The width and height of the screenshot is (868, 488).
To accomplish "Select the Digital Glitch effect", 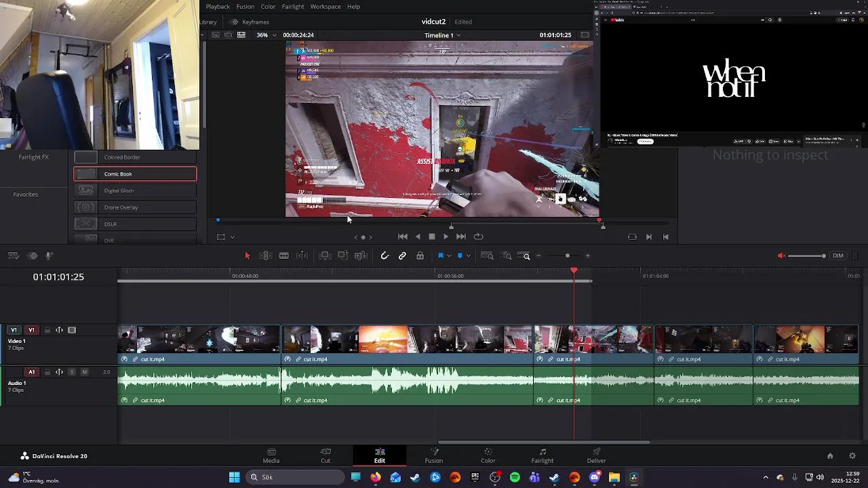I will tap(135, 190).
